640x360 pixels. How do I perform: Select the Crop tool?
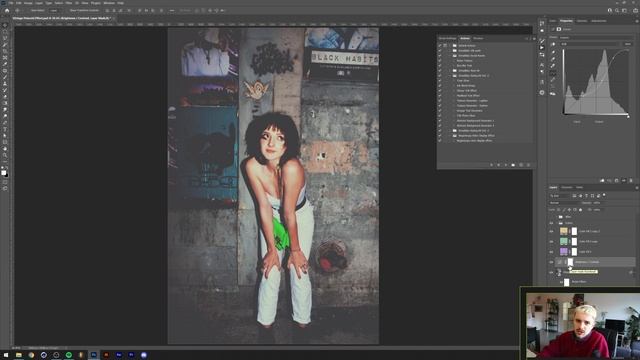point(5,51)
